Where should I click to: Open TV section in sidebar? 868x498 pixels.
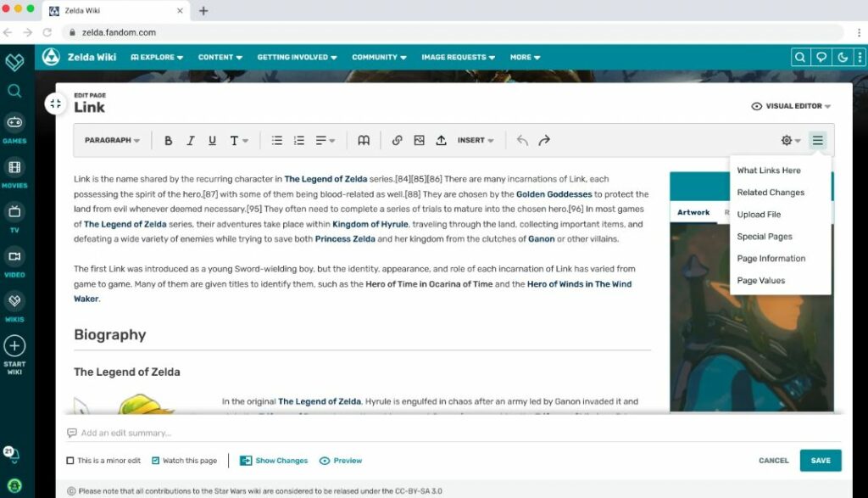[14, 218]
